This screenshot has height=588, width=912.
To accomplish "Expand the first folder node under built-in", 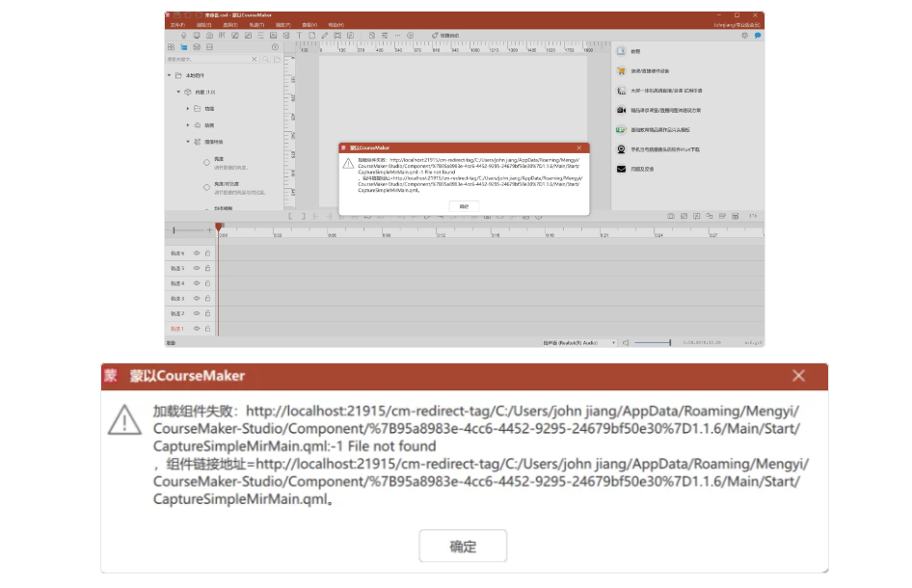I will click(x=188, y=109).
